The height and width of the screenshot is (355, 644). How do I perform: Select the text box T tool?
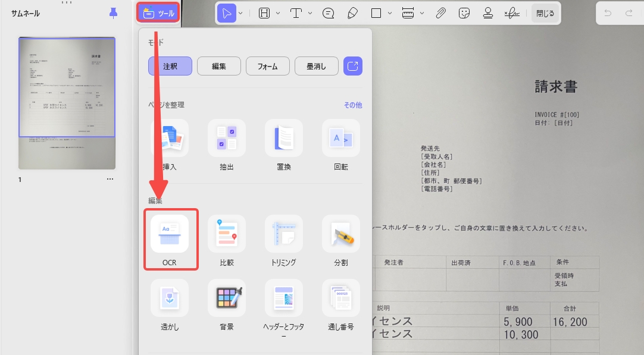coord(296,13)
